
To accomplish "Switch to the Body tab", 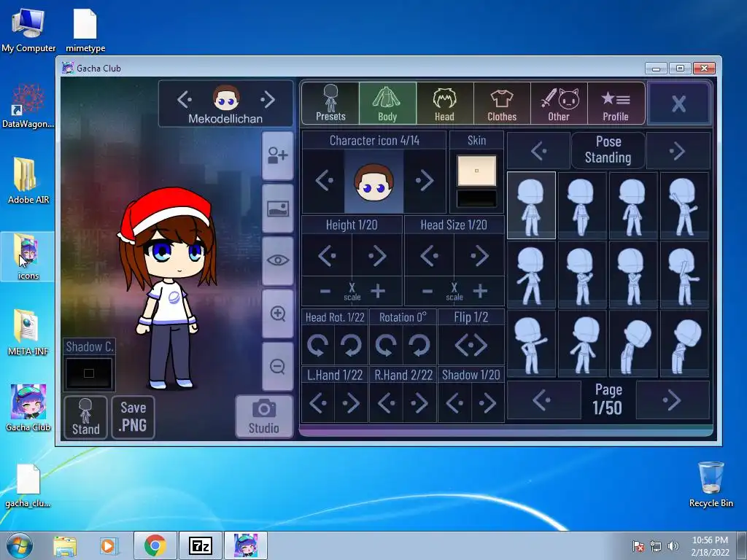I will [387, 104].
